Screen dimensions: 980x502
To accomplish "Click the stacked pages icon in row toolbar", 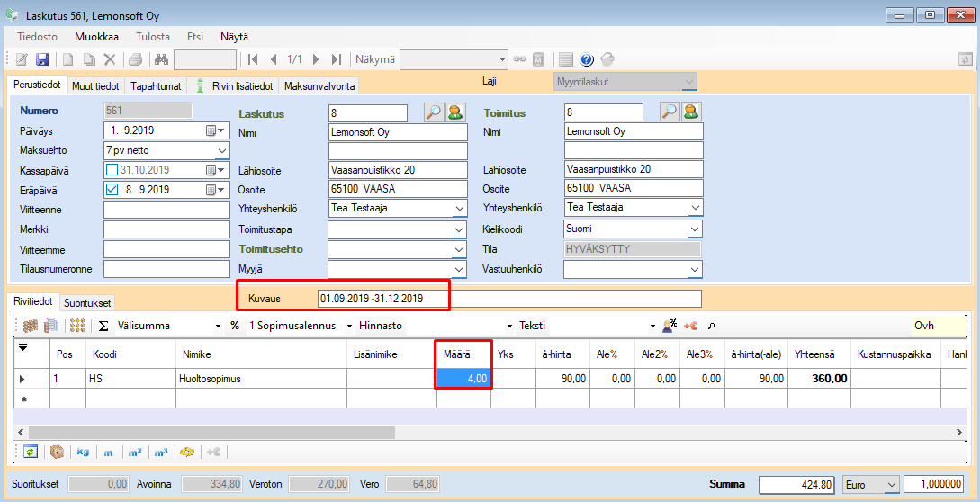I will pos(52,326).
